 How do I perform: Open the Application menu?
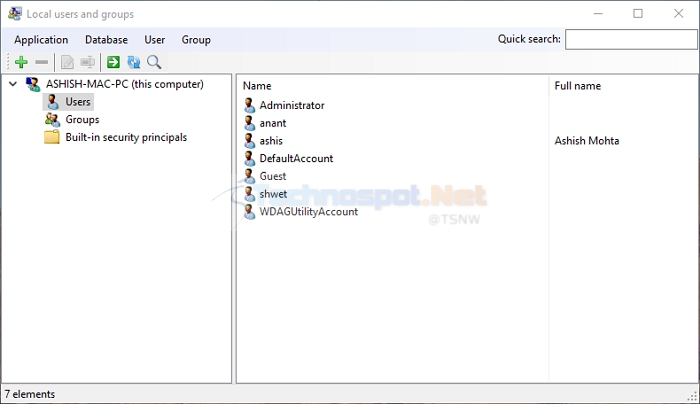[41, 40]
